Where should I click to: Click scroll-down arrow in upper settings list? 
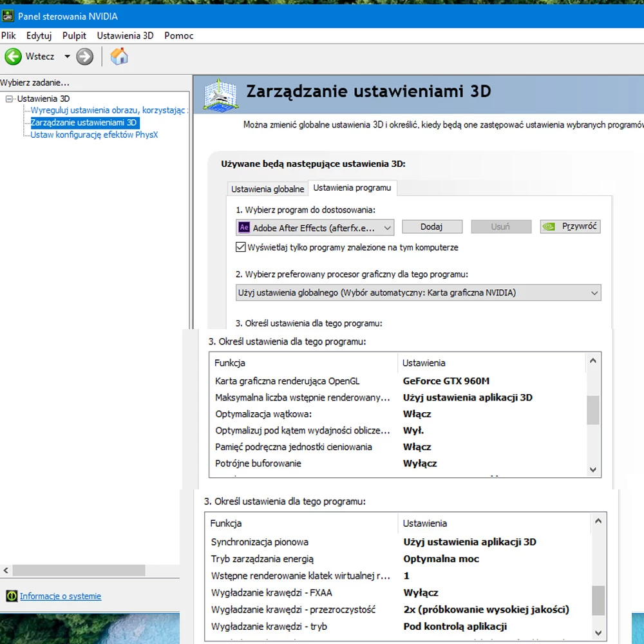click(592, 469)
